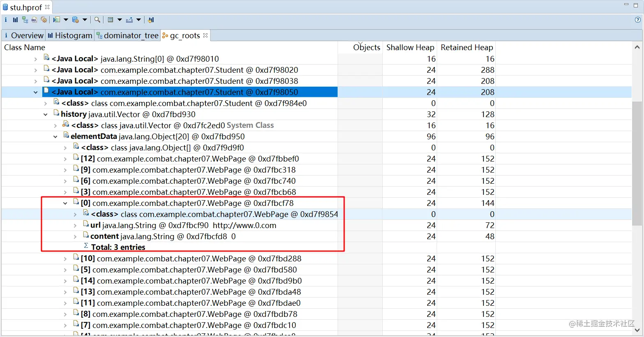Viewport: 644px width, 337px height.
Task: Collapse the history java.util.Vector node
Action: pos(46,115)
